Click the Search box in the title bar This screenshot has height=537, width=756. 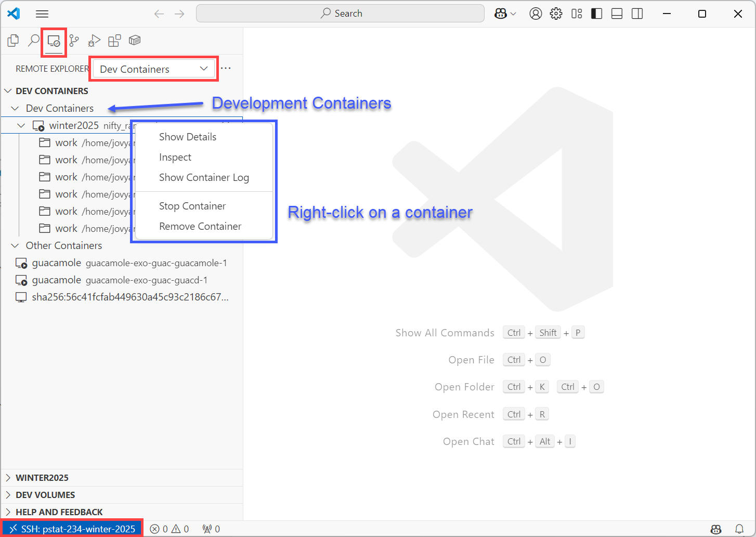(341, 13)
